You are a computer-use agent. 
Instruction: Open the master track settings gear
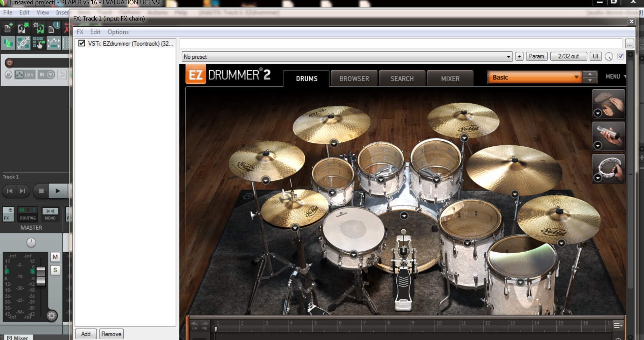[x=52, y=316]
